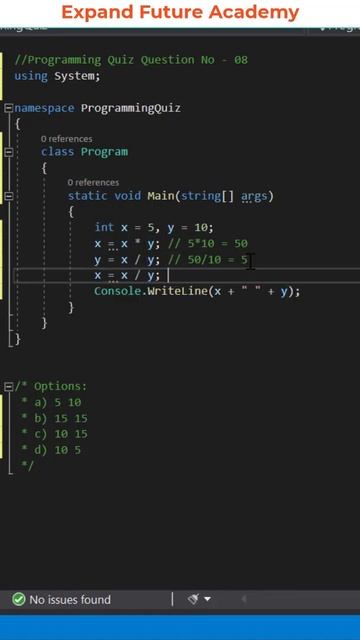This screenshot has height=640, width=360.
Task: Click the scroll-left arrow in bottom bar
Action: click(x=244, y=599)
